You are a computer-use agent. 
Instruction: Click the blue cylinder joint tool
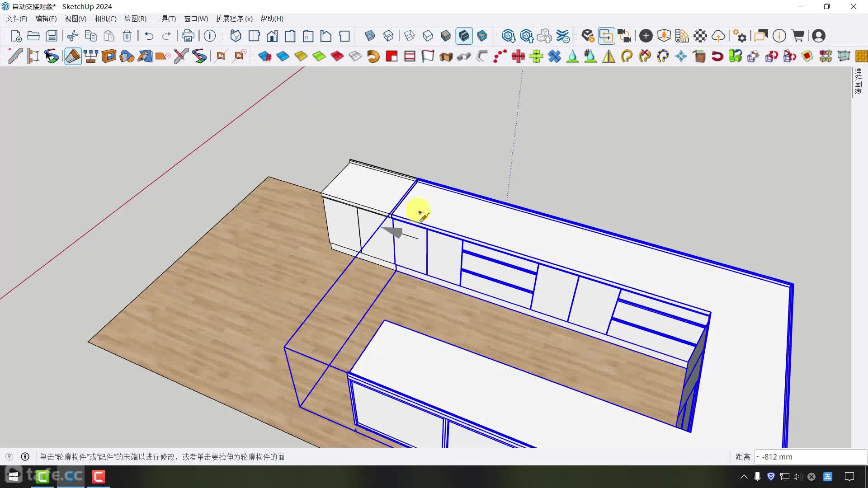[x=127, y=56]
